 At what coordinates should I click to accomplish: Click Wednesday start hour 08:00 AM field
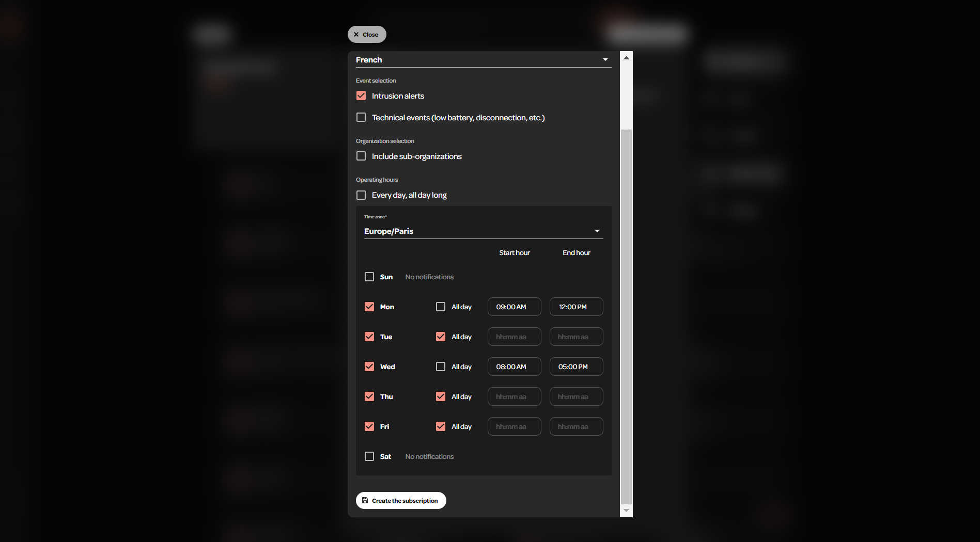point(514,367)
